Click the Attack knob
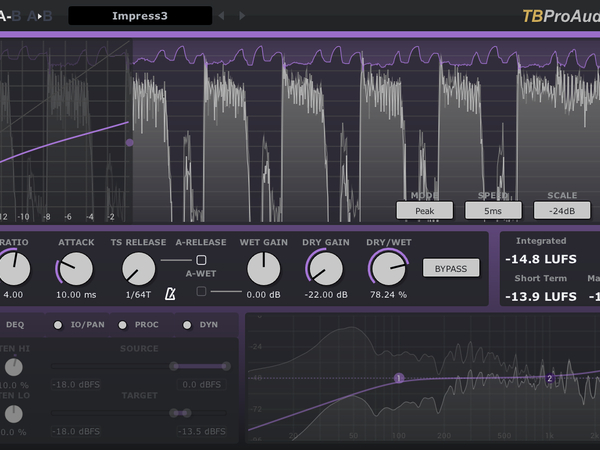 click(75, 268)
